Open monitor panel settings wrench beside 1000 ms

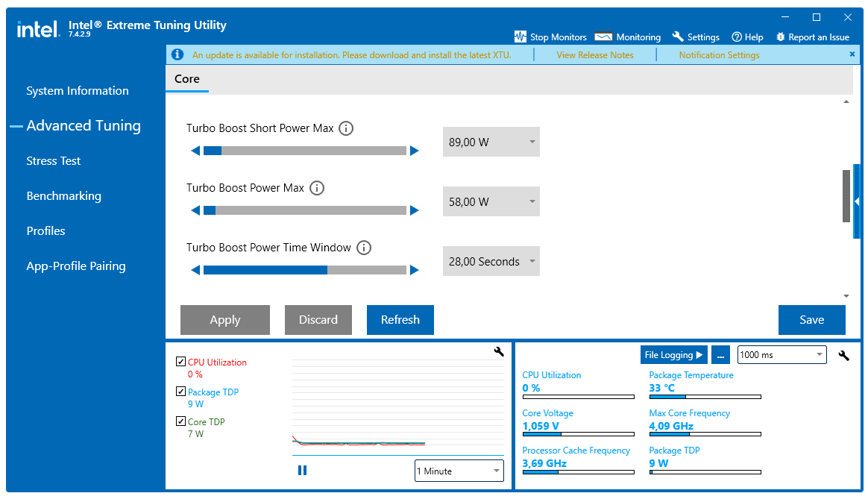843,356
